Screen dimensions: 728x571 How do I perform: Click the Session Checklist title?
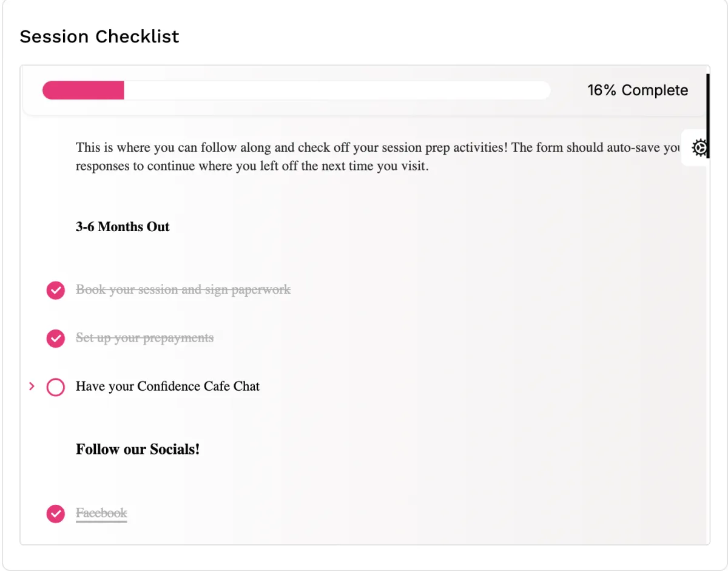99,36
